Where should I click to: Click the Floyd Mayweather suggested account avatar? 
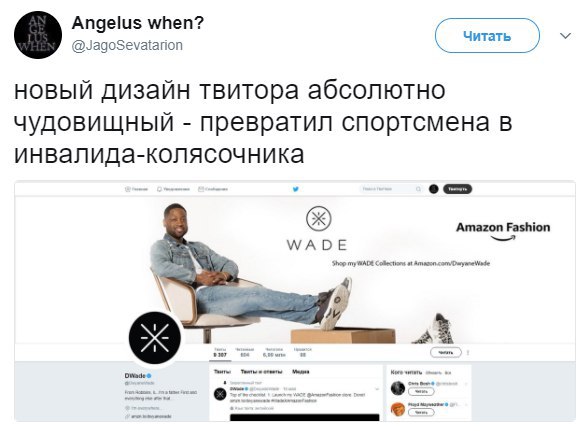coord(398,409)
